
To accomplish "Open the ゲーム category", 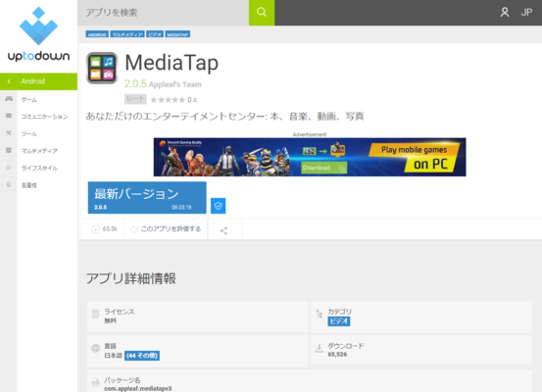I will [29, 100].
